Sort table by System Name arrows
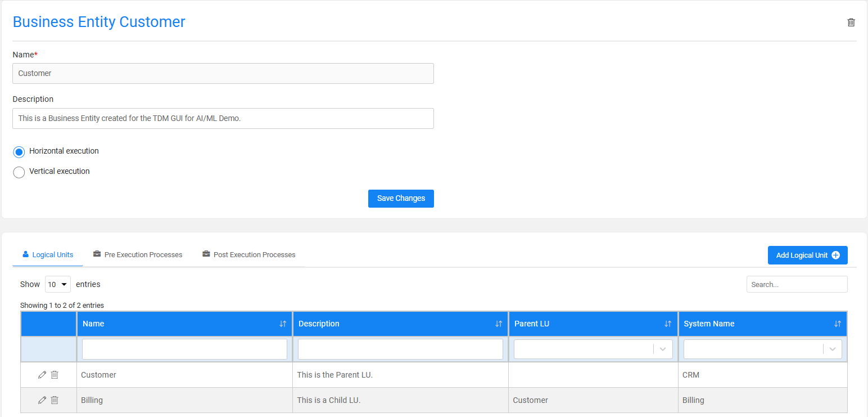 coord(838,324)
